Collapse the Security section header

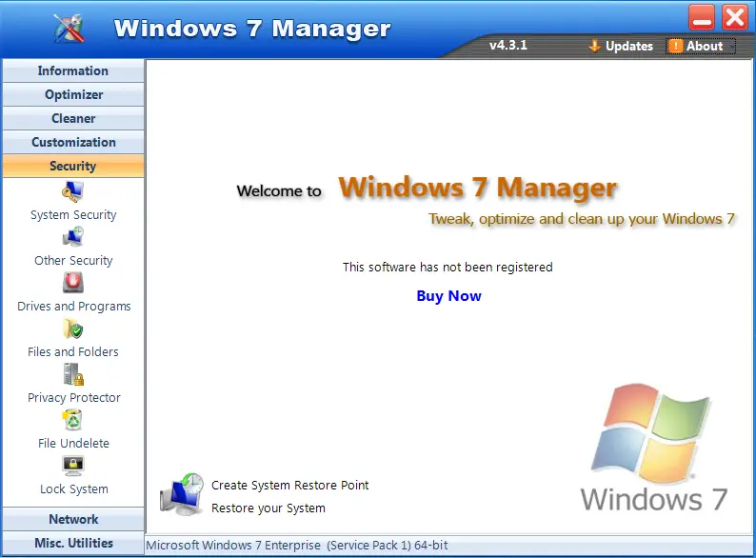[73, 166]
